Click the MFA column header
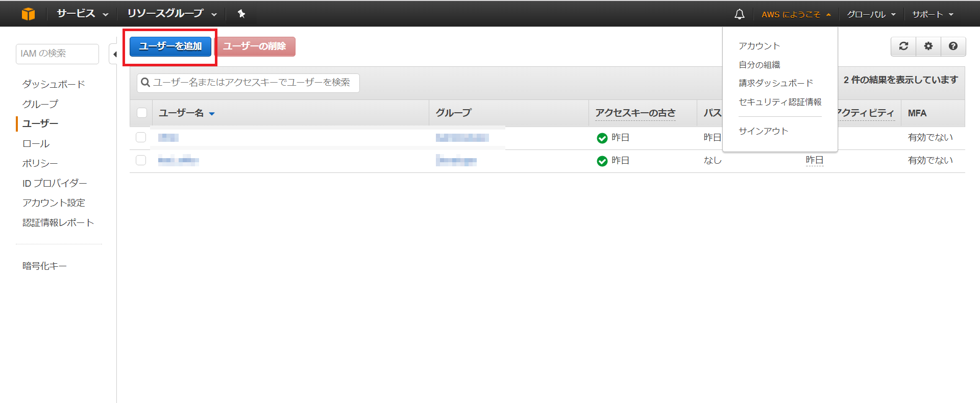980x403 pixels. pos(917,113)
